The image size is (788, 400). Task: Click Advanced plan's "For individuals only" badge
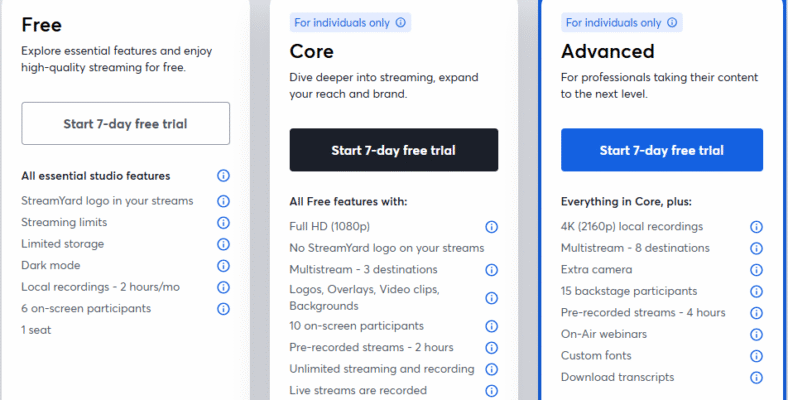[620, 22]
